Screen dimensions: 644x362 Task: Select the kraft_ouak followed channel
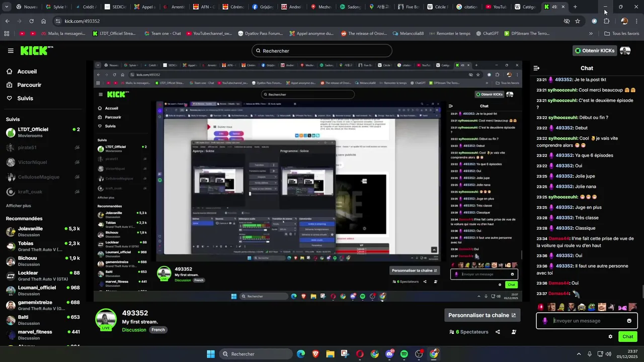tap(43, 192)
